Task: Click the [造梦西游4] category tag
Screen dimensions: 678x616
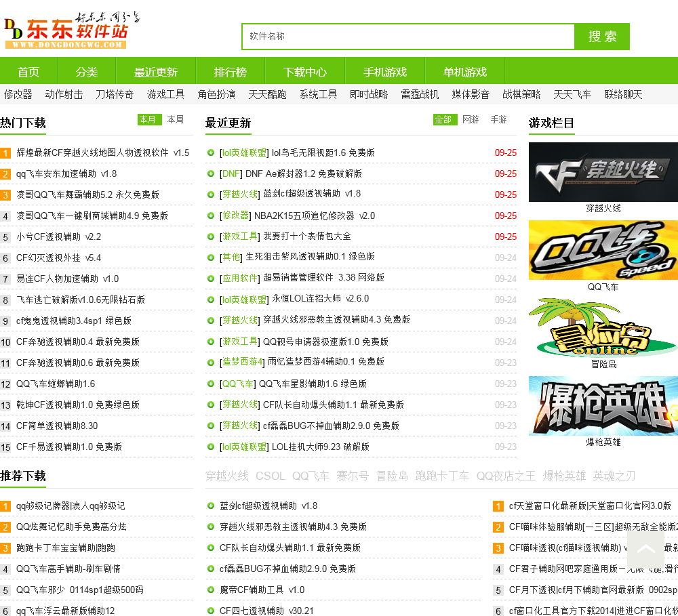Action: click(x=242, y=362)
